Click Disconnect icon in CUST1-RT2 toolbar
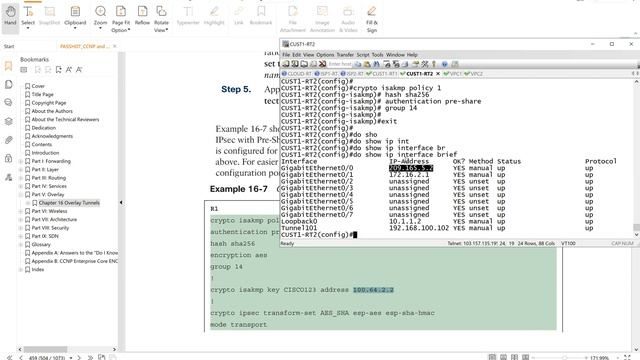 pos(322,64)
